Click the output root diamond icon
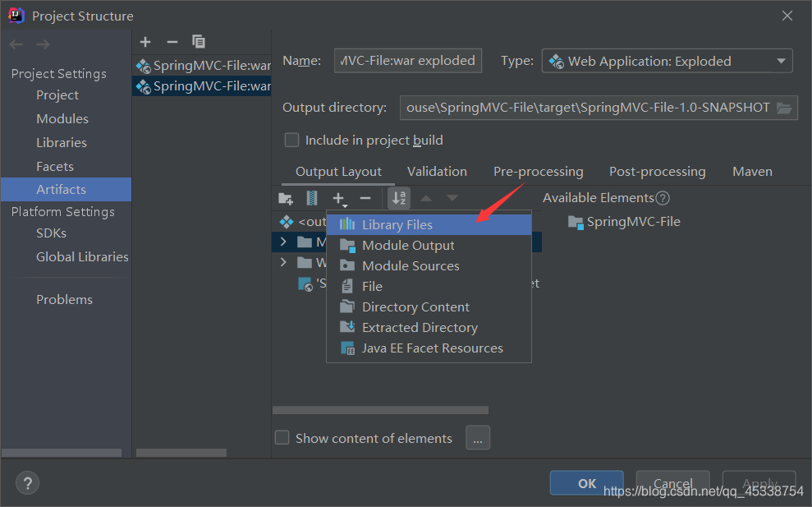The width and height of the screenshot is (812, 507). point(287,222)
